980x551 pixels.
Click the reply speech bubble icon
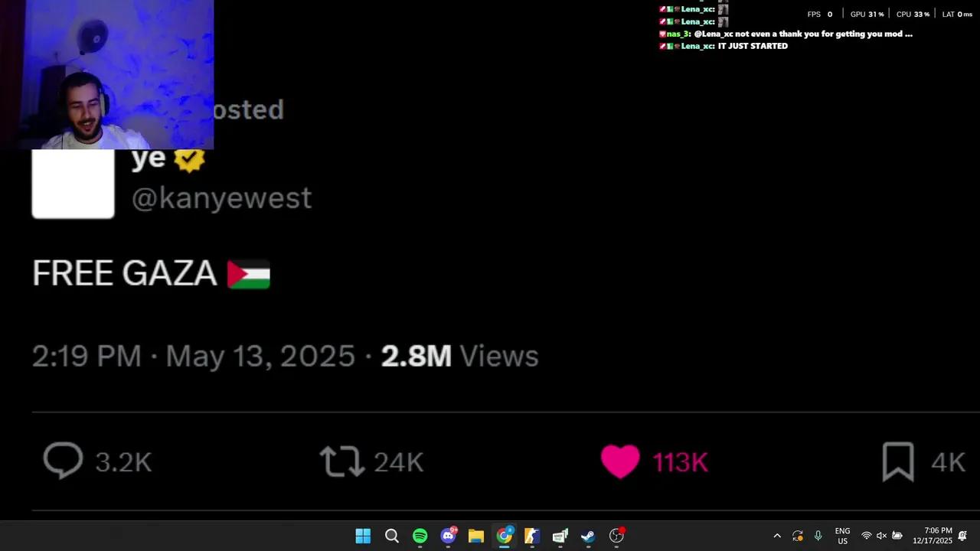click(63, 461)
